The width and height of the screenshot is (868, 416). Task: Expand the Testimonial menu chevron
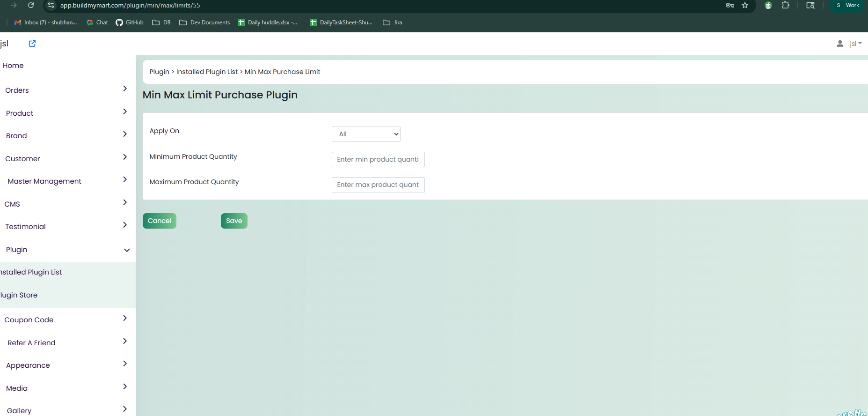point(125,225)
